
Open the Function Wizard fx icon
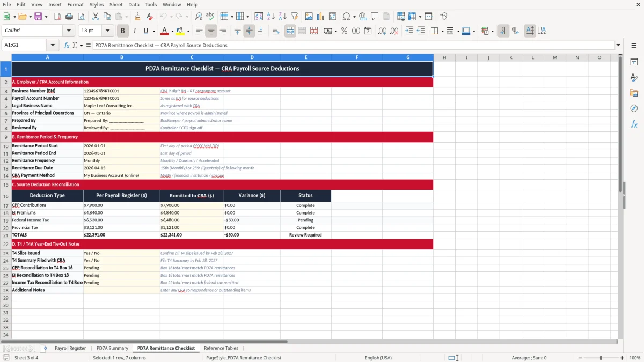pyautogui.click(x=67, y=45)
